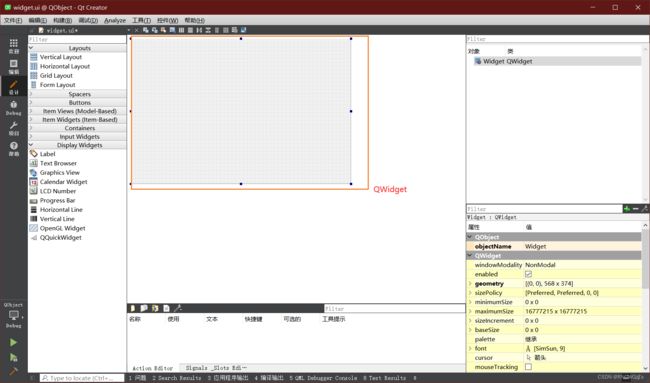Expand Item Views (Model-Based) category
This screenshot has height=383, width=650.
click(x=31, y=111)
